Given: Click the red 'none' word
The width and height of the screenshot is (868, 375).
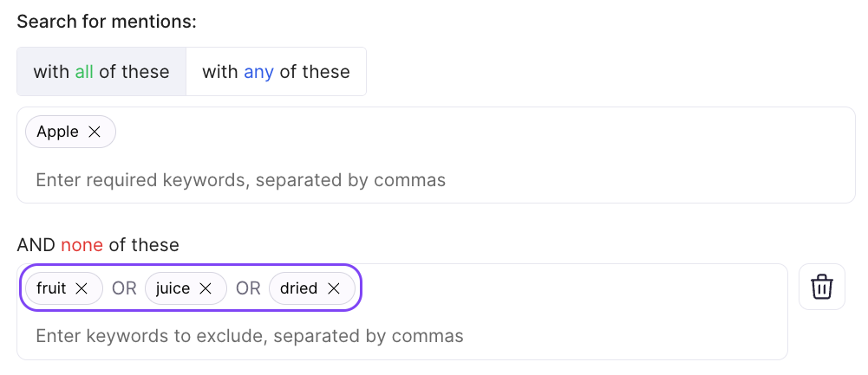Looking at the screenshot, I should click(82, 245).
